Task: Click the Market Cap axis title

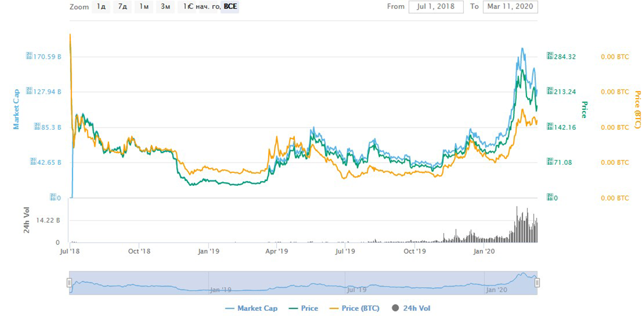Action: click(x=16, y=109)
